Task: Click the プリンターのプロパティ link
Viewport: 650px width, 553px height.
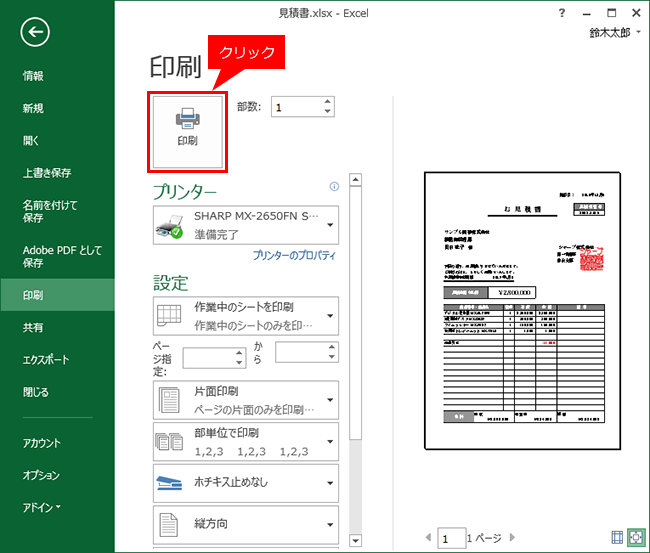Action: (x=294, y=255)
